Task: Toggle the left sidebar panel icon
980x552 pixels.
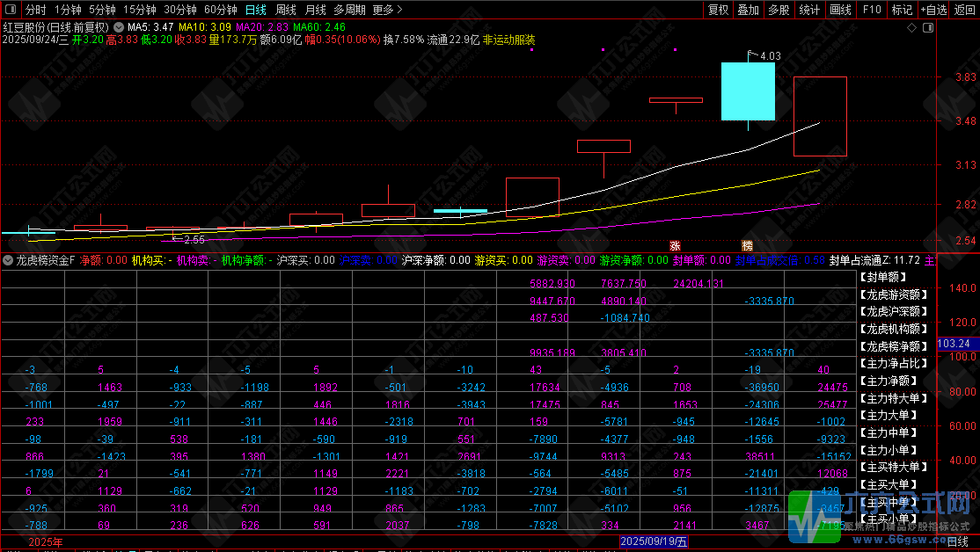Action: pos(10,10)
